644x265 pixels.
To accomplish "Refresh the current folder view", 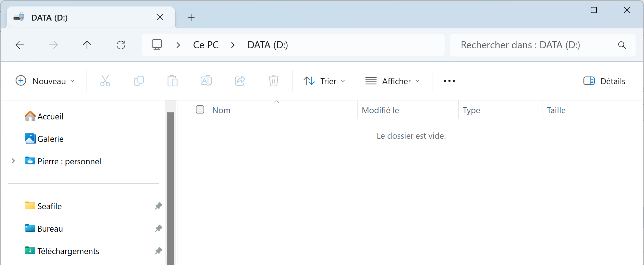I will click(121, 45).
